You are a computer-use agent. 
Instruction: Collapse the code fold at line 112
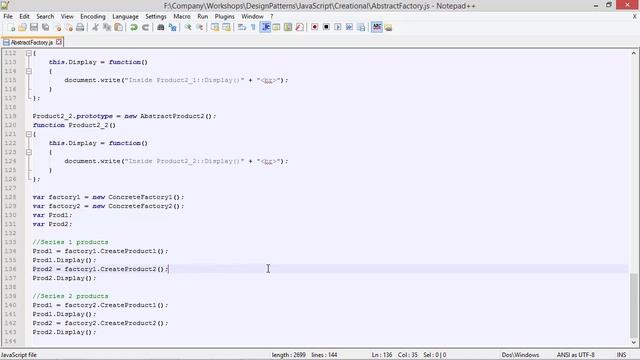coord(29,53)
